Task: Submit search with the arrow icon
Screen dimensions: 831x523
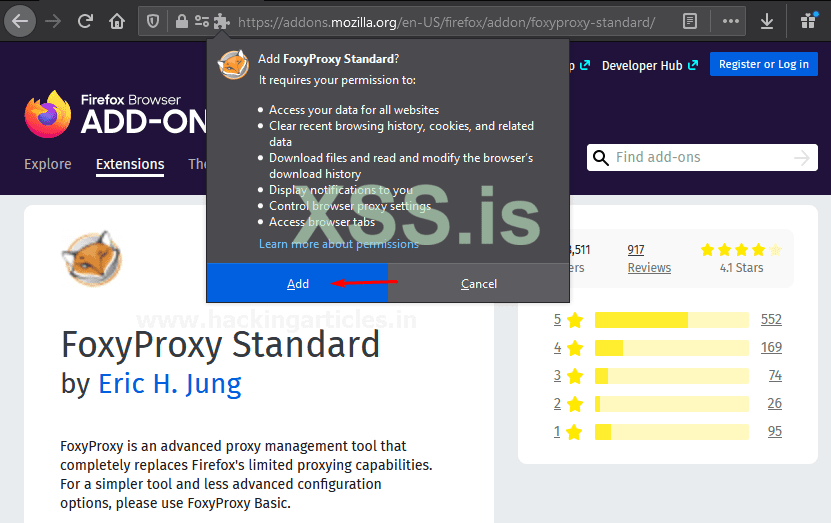Action: click(802, 157)
